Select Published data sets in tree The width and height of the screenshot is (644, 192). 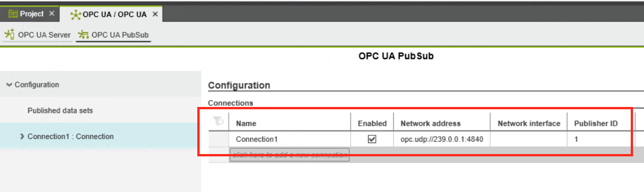pyautogui.click(x=60, y=111)
